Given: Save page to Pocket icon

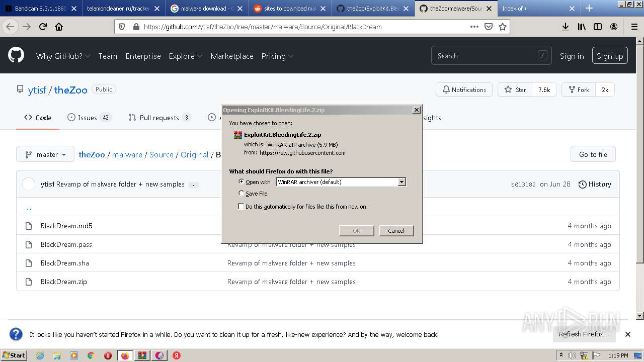Looking at the screenshot, I should click(488, 27).
